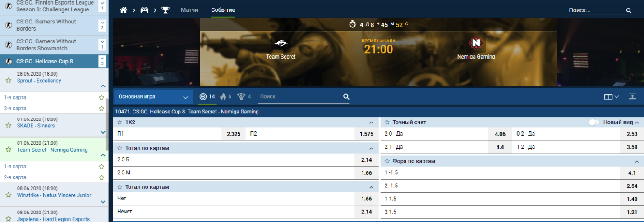
Task: Star the Team Secret - Nemiga Gaming sidebar match
Action: pyautogui.click(x=8, y=150)
